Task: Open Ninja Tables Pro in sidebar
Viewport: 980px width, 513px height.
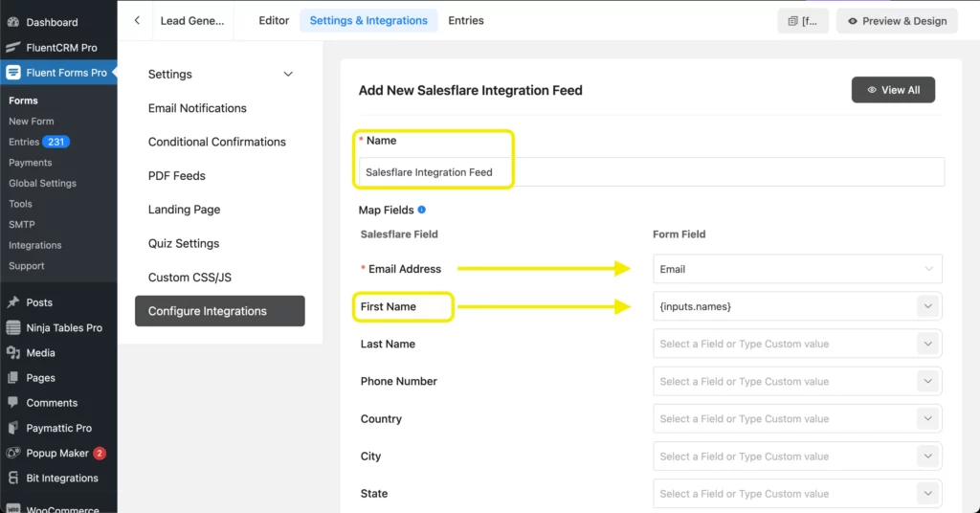Action: 64,327
